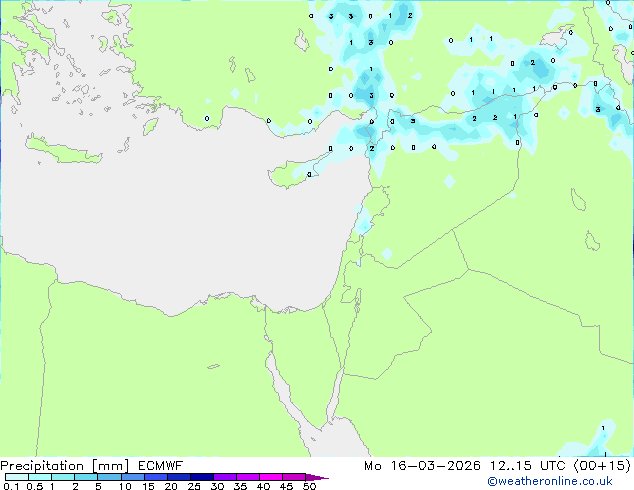
Task: Click the 10–15 mm legend swatch
Action: pyautogui.click(x=132, y=477)
